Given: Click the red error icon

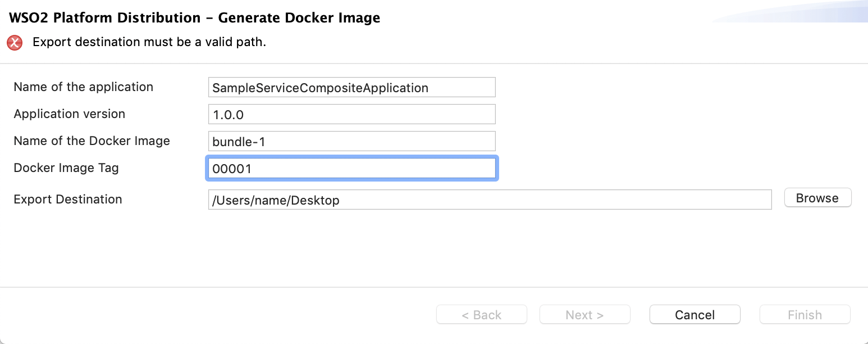Looking at the screenshot, I should tap(15, 43).
